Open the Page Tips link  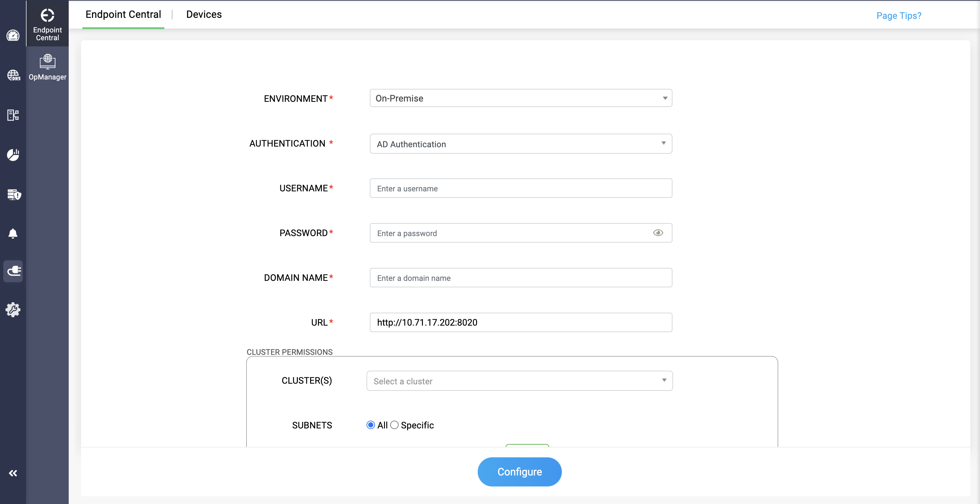(899, 16)
